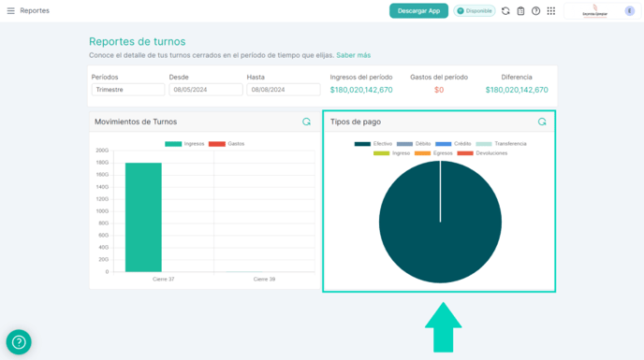Open the Hasta date picker
The image size is (644, 360).
(284, 90)
